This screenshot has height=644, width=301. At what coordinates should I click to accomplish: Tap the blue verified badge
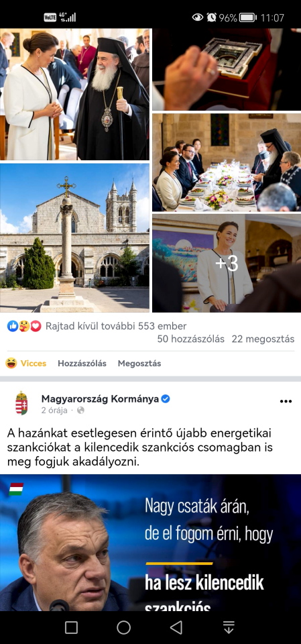166,398
